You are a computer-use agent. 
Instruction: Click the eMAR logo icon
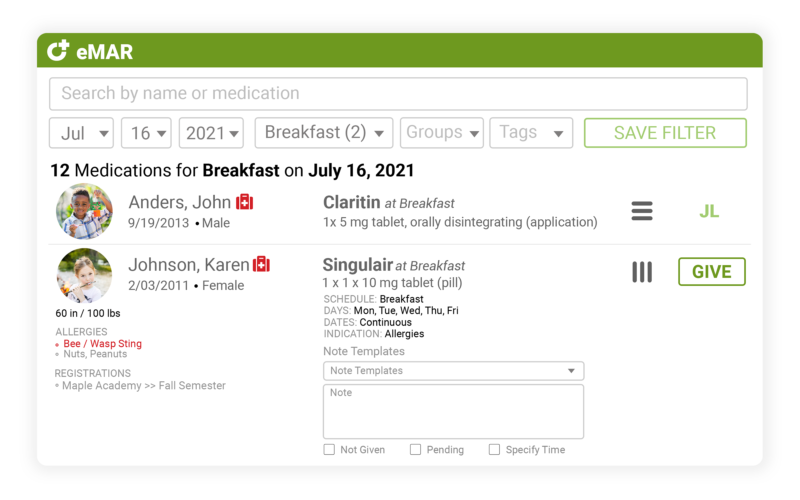click(59, 50)
